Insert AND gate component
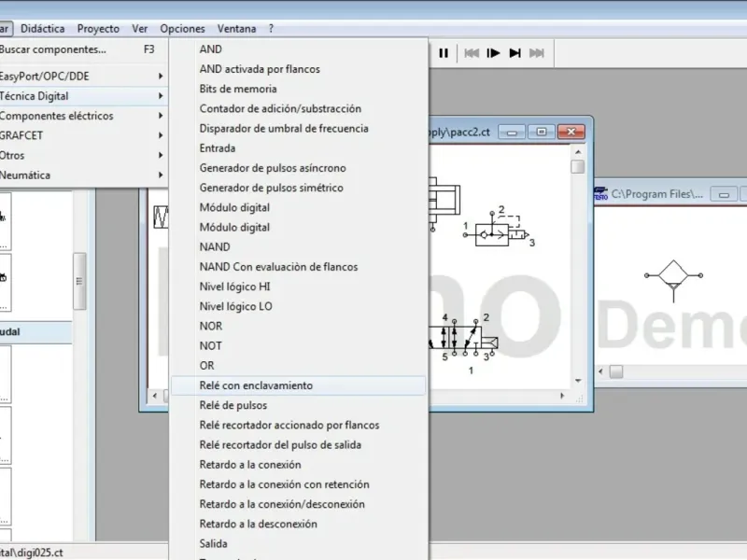This screenshot has width=747, height=560. [x=298, y=49]
